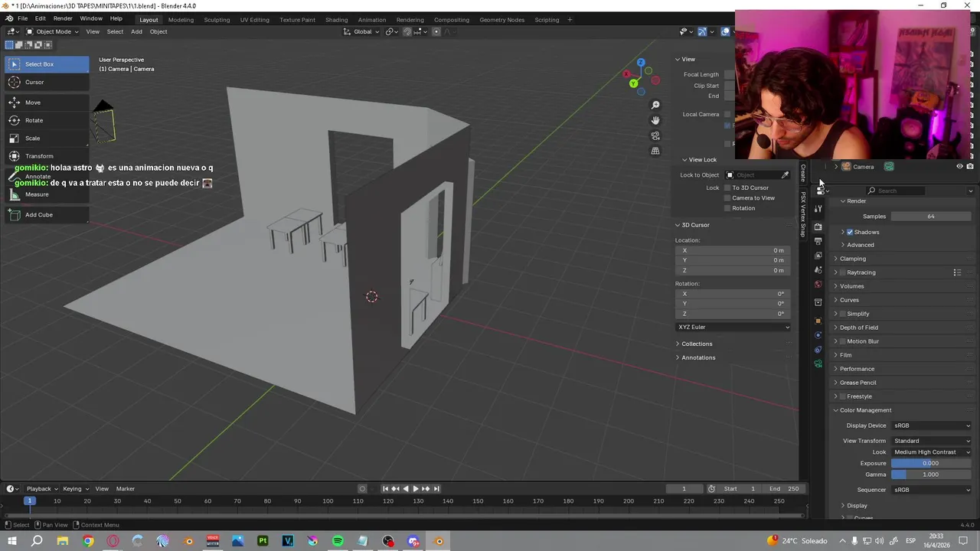
Task: Enable the Simplify checkbox
Action: tap(843, 314)
